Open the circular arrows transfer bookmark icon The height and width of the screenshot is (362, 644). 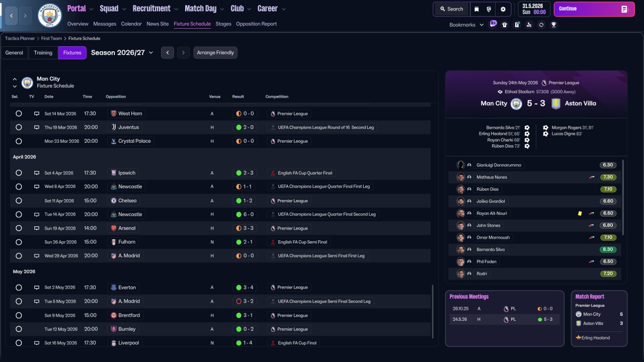541,25
